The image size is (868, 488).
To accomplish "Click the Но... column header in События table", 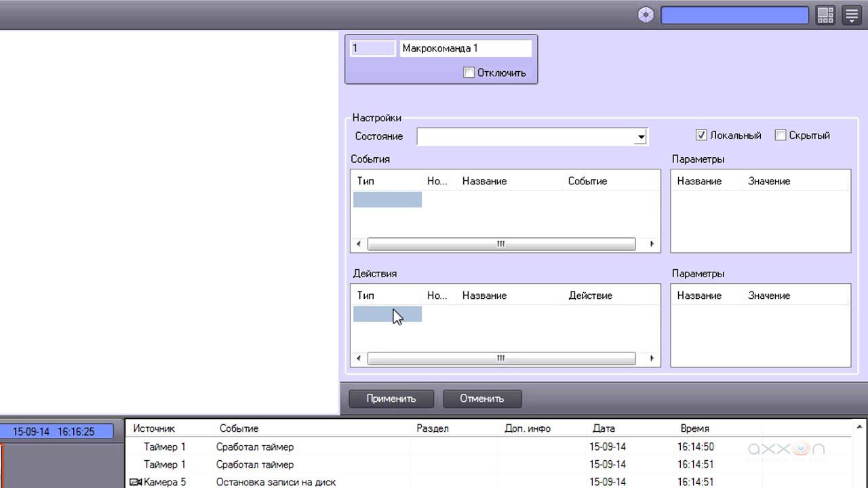I will pyautogui.click(x=437, y=181).
